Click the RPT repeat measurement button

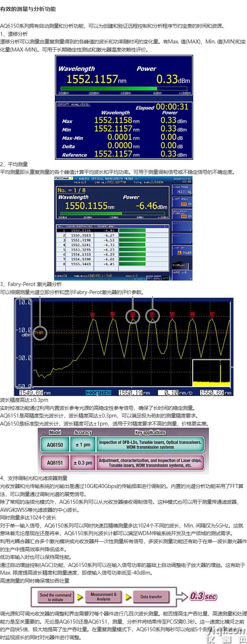coord(149,278)
